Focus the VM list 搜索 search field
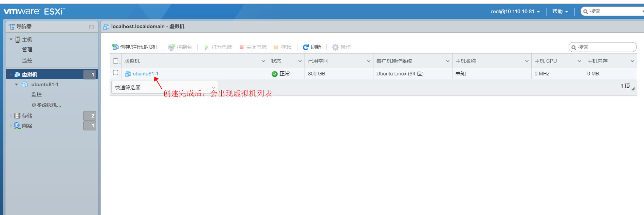 pyautogui.click(x=603, y=47)
